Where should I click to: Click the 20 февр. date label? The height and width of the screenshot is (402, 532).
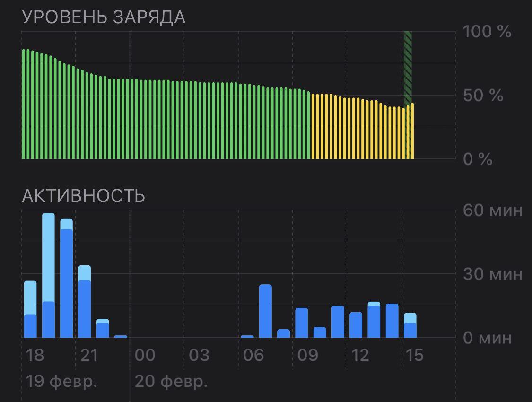point(171,381)
